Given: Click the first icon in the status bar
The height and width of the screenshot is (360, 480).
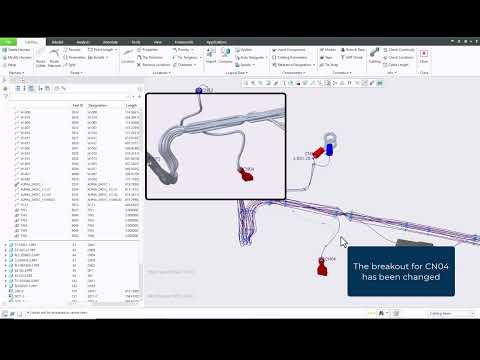Looking at the screenshot, I should (x=5, y=314).
